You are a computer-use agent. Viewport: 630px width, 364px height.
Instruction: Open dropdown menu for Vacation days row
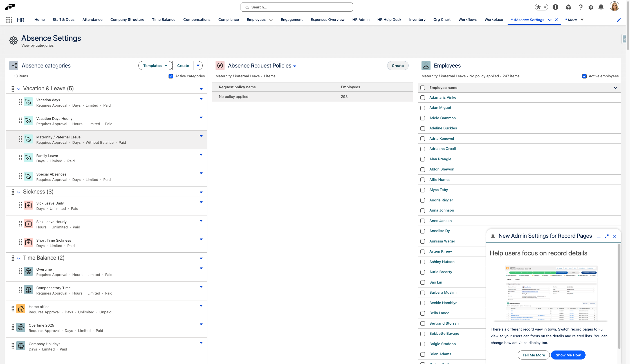coord(201,99)
